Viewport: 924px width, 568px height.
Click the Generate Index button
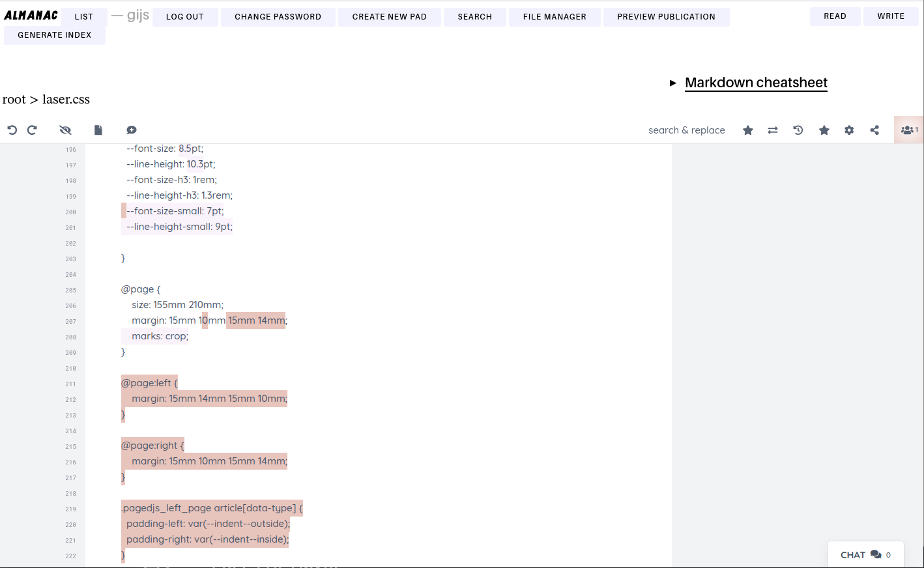click(55, 35)
